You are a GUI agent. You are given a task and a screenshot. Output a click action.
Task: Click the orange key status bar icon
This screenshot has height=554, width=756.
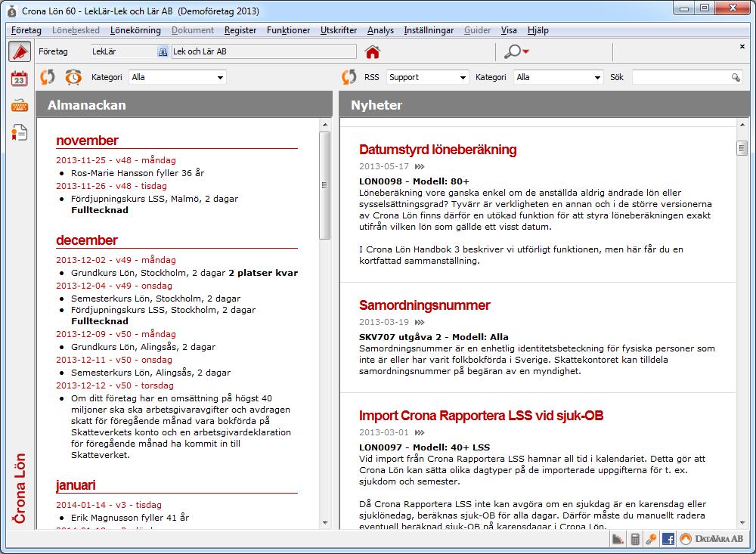(652, 539)
